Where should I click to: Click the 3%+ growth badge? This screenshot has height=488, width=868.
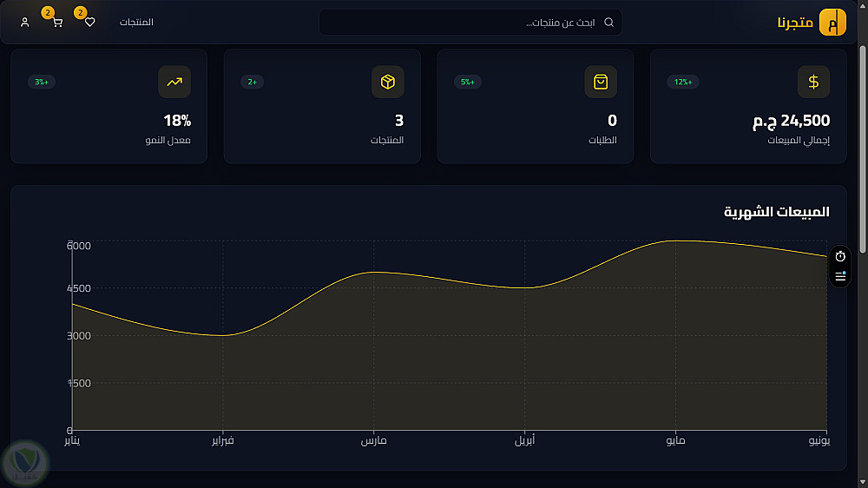41,82
